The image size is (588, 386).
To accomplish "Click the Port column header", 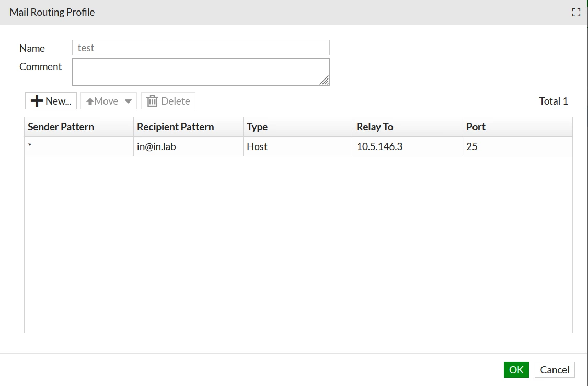I will [517, 127].
